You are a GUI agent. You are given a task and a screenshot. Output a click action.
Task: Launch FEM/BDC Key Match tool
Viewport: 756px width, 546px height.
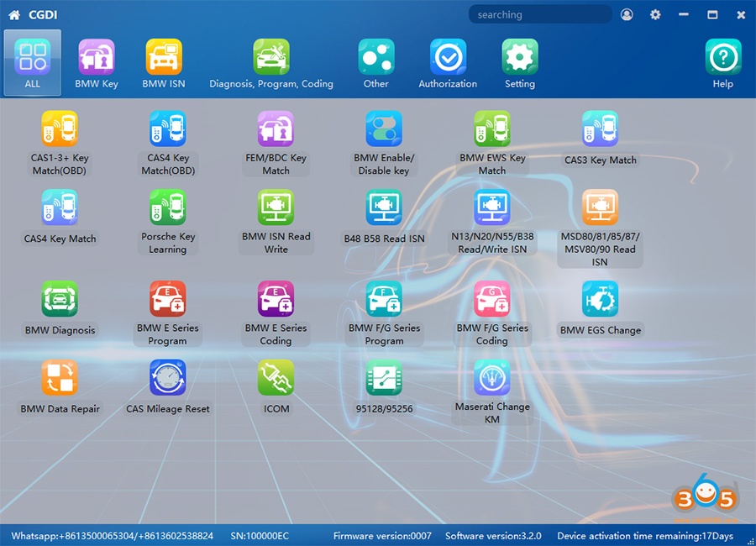coord(276,129)
